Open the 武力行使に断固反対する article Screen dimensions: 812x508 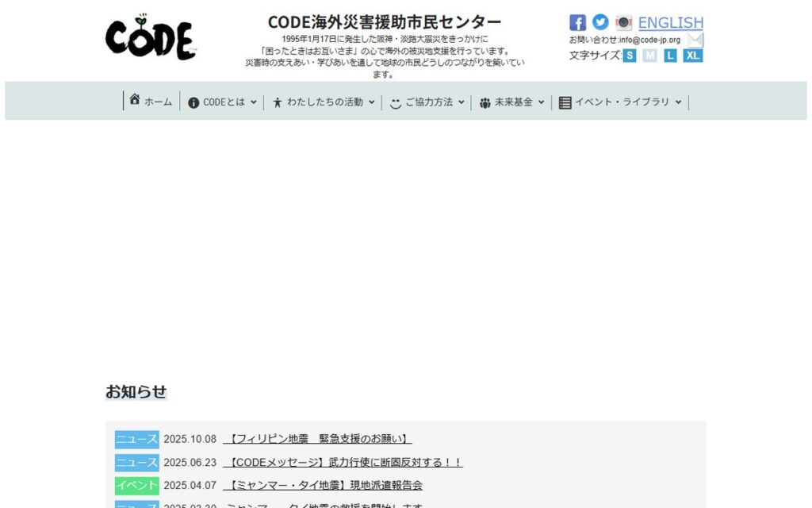coord(343,463)
